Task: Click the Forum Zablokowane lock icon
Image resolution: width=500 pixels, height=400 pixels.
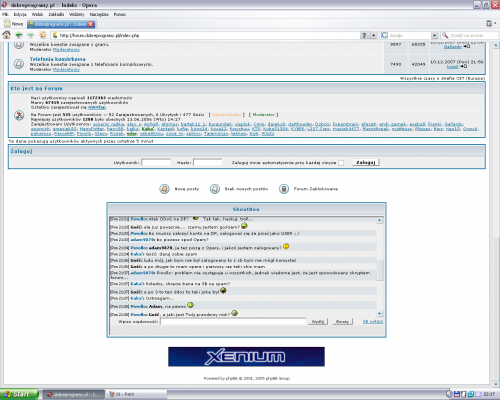Action: 284,189
